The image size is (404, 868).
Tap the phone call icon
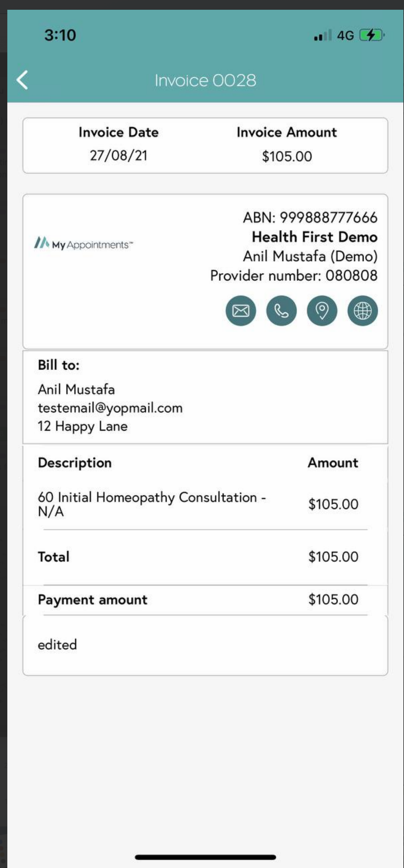click(281, 311)
